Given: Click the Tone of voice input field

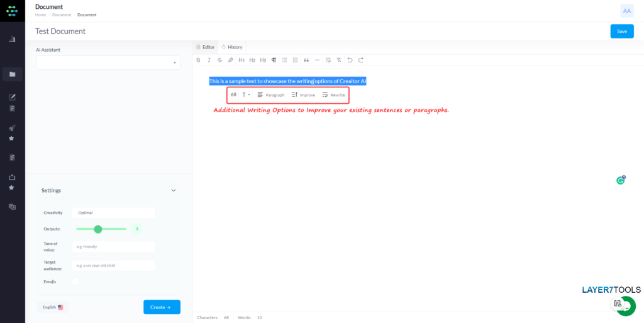Looking at the screenshot, I should (113, 247).
